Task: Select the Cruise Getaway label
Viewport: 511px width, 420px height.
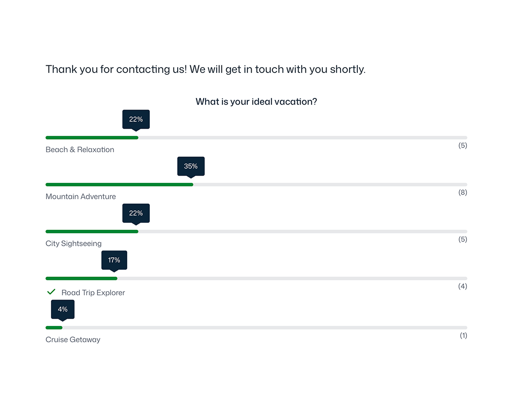Action: [73, 339]
